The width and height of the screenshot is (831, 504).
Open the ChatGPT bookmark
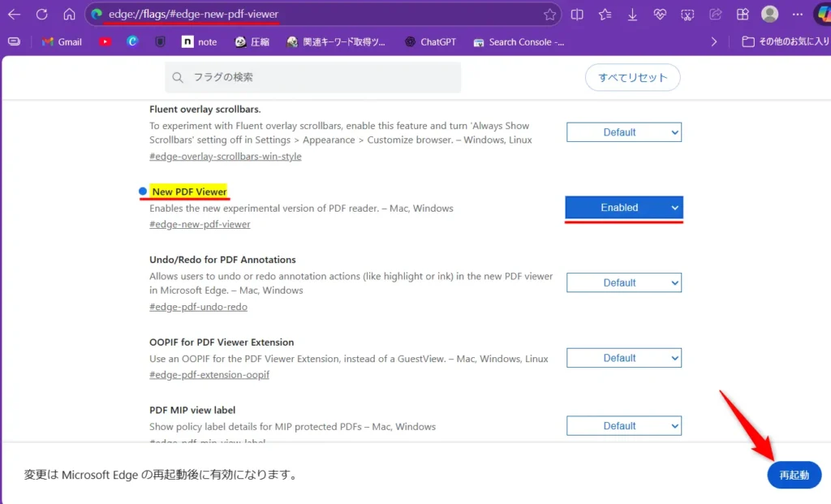click(x=430, y=41)
